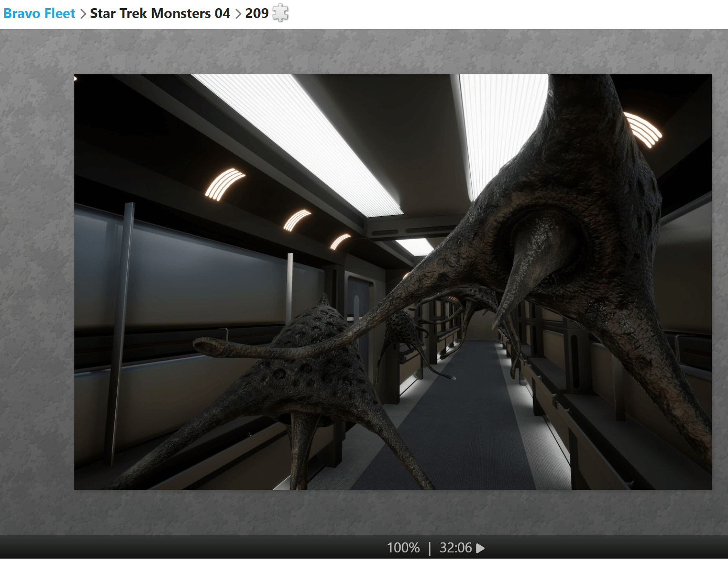Click the curved orange light at upper right

click(x=643, y=130)
